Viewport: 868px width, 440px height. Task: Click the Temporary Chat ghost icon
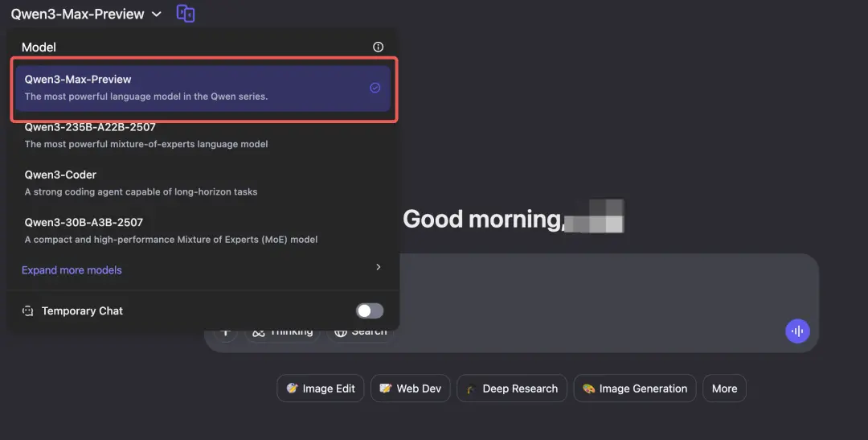coord(28,310)
